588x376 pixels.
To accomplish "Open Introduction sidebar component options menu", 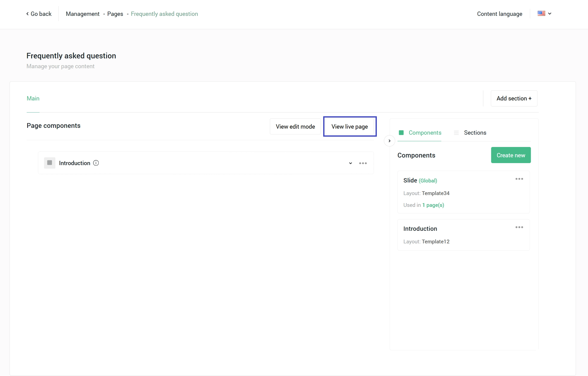I will point(519,227).
